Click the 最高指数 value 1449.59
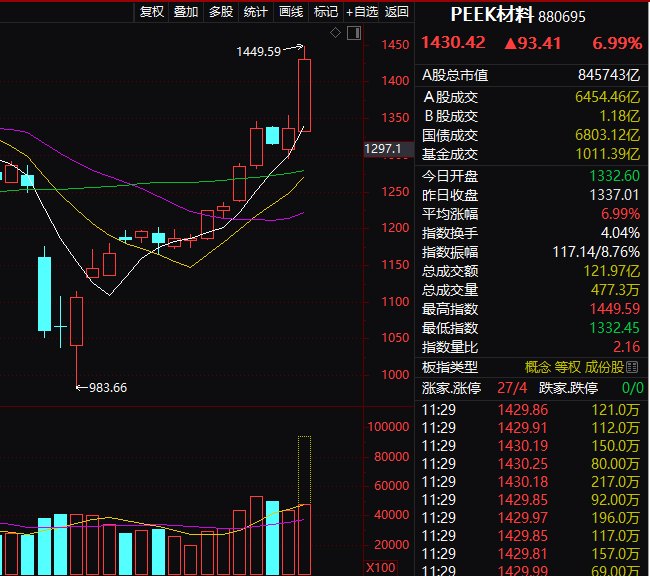This screenshot has width=650, height=576. (x=615, y=309)
